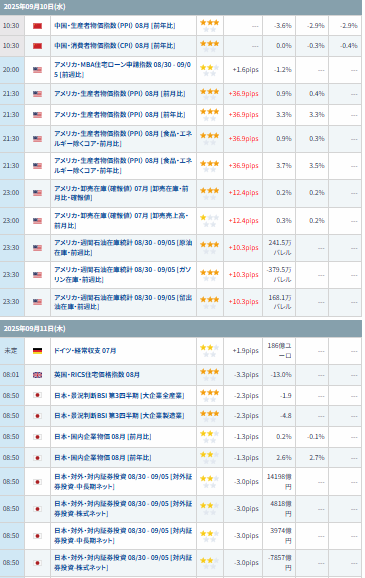Open アメリカ・MBA住宅ローン申請指数 link

pyautogui.click(x=122, y=70)
